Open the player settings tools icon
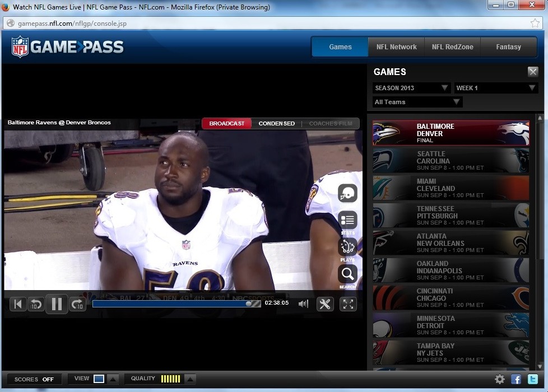This screenshot has width=548, height=392. click(325, 304)
